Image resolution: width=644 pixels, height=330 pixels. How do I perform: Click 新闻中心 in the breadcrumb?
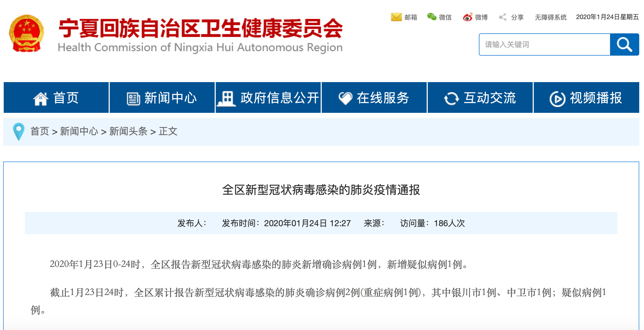click(x=79, y=131)
